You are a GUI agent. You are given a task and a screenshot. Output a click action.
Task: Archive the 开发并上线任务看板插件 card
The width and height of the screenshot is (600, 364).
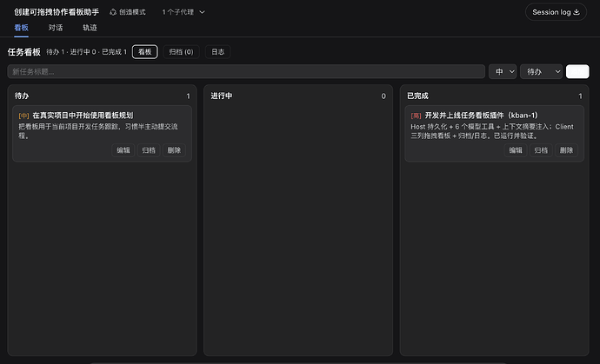tap(541, 150)
